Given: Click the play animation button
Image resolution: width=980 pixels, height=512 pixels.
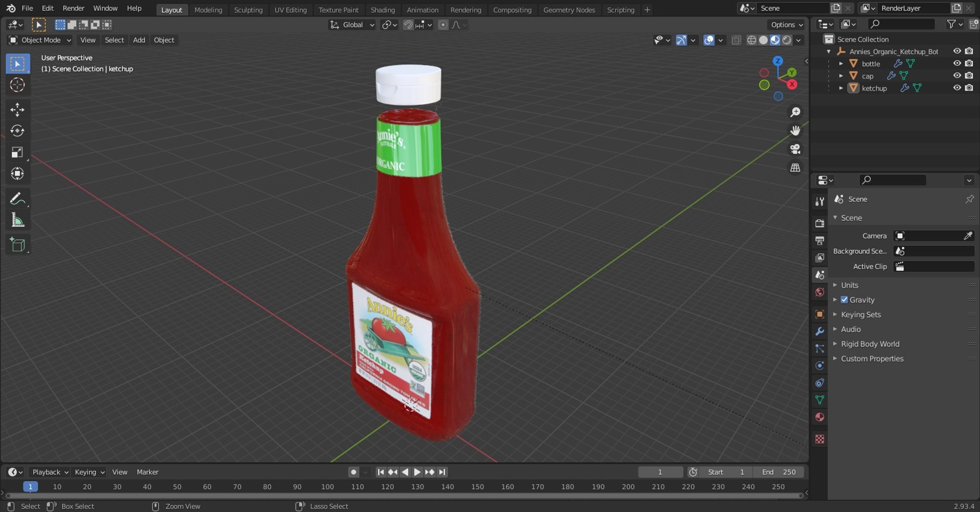Looking at the screenshot, I should pyautogui.click(x=417, y=472).
